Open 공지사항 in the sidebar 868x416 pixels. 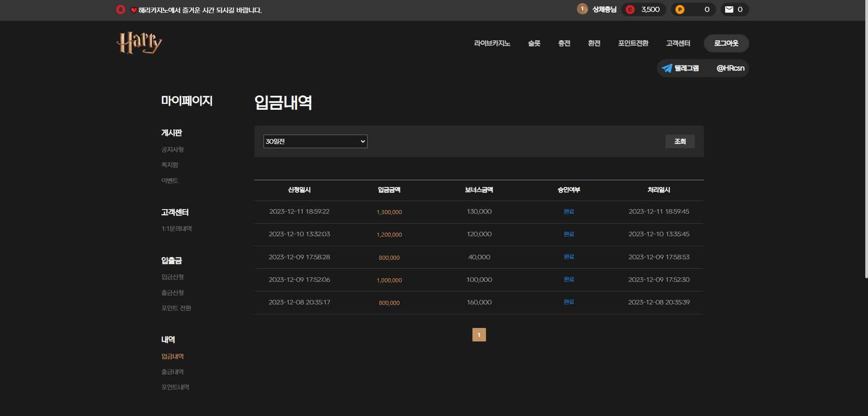(172, 150)
